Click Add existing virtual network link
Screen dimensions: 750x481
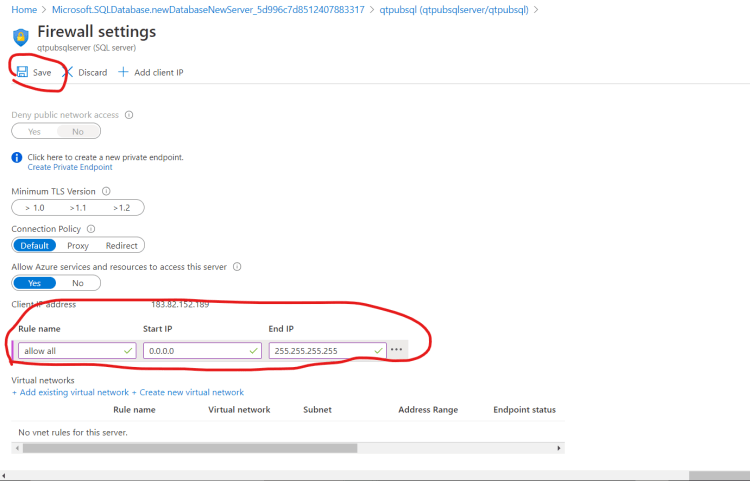click(70, 392)
